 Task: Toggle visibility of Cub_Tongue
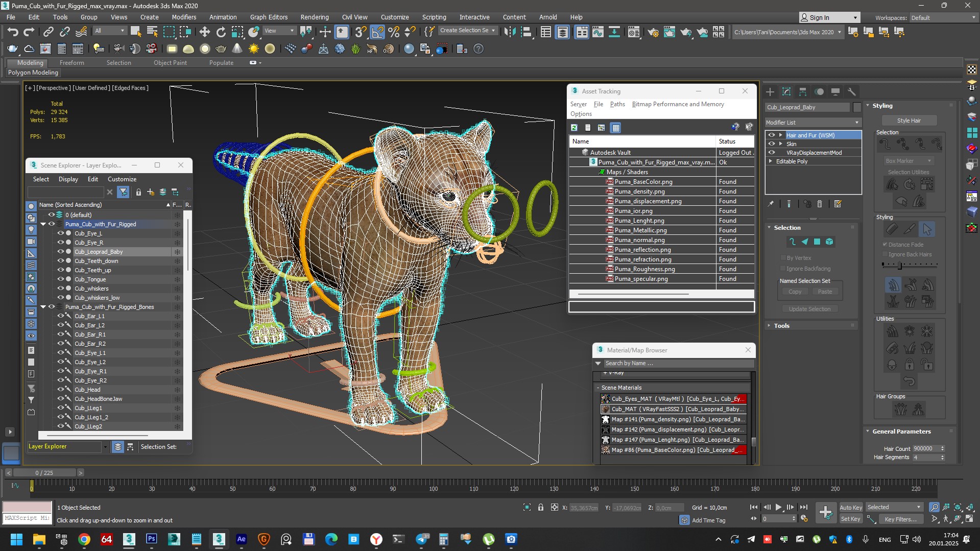(x=61, y=279)
